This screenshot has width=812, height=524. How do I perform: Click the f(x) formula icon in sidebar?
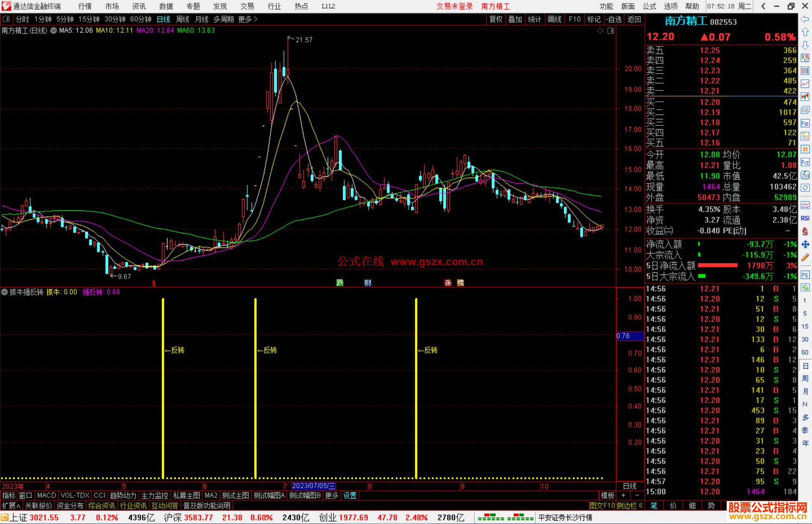coord(805,175)
